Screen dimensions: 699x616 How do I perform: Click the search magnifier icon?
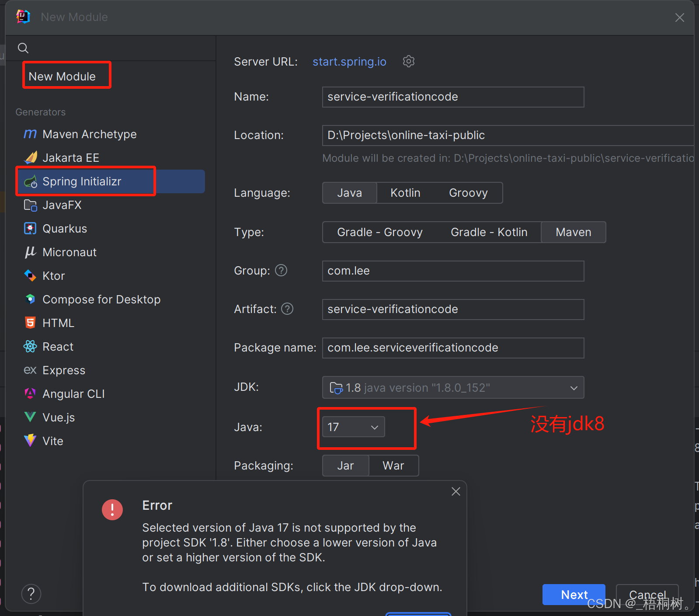click(x=23, y=48)
